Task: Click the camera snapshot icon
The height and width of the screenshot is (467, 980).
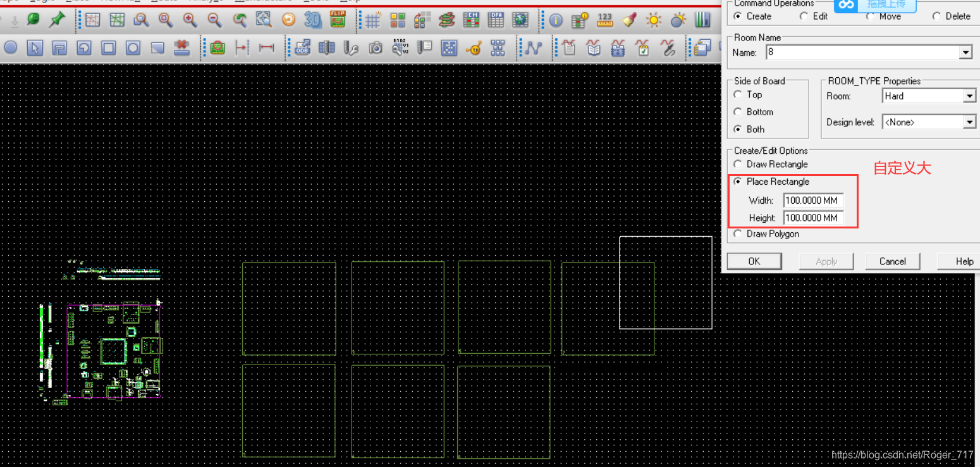Action: point(376,47)
